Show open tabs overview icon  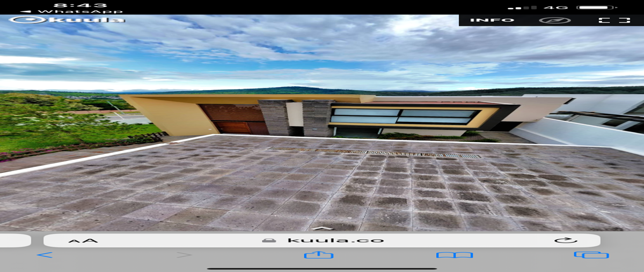click(x=591, y=255)
